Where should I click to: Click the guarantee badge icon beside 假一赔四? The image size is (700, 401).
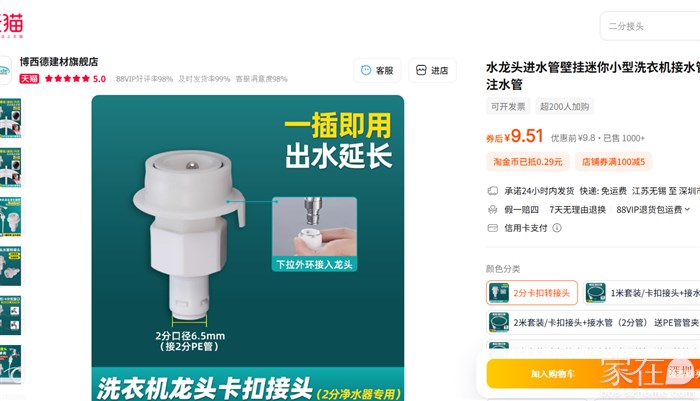(492, 209)
